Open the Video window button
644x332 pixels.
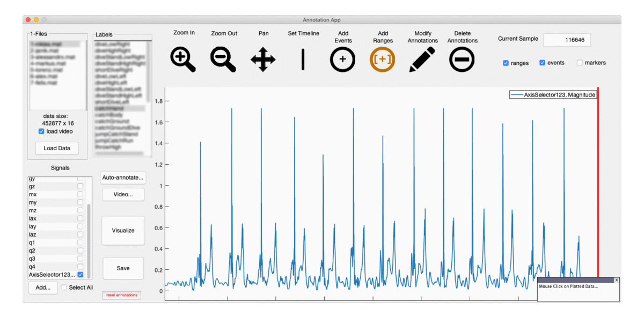(x=123, y=194)
